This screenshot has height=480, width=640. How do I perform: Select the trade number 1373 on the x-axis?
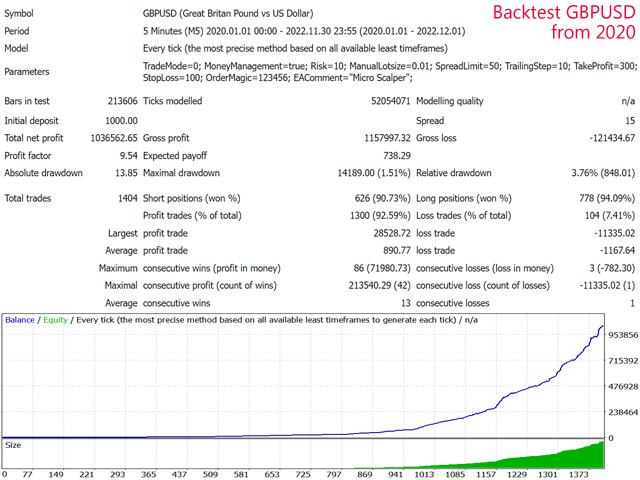pyautogui.click(x=579, y=474)
